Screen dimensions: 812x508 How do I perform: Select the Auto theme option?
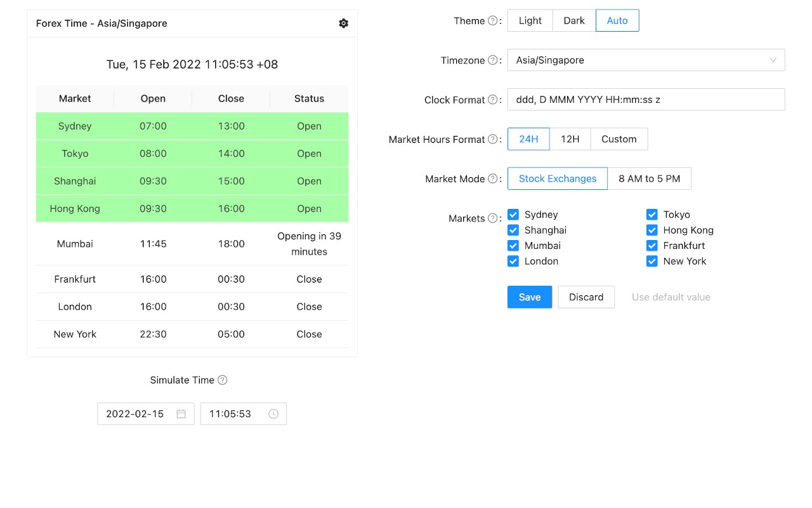click(617, 21)
